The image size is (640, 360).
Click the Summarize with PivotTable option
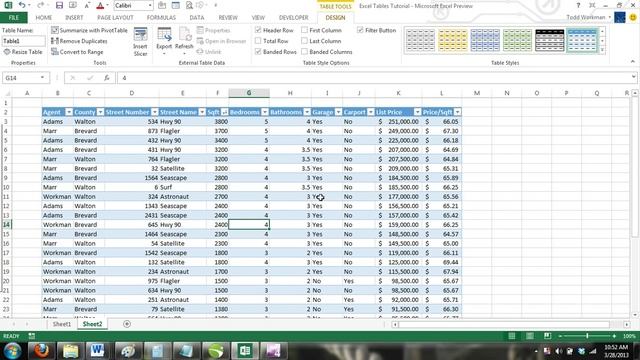tap(89, 30)
